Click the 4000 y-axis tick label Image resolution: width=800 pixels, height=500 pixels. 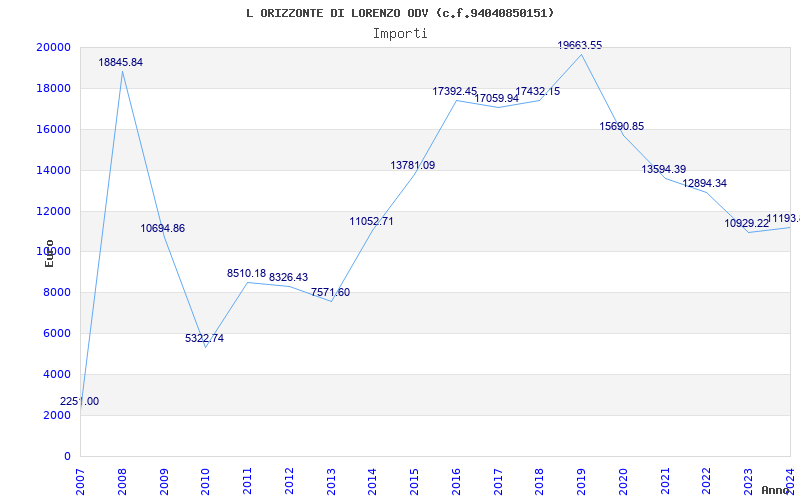click(x=57, y=374)
